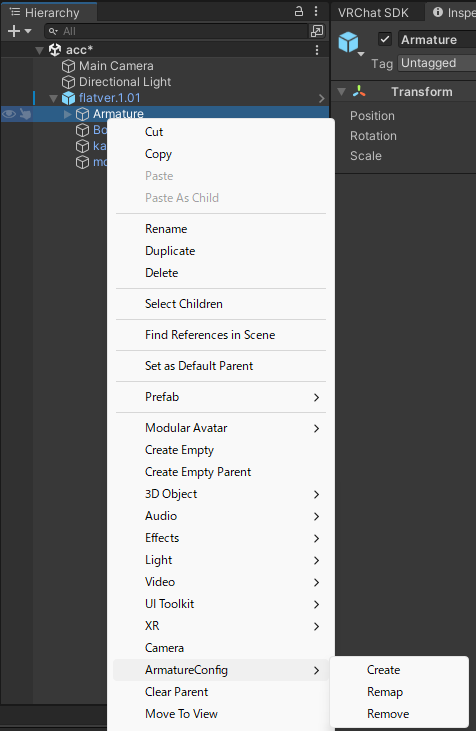Choose Find References in Scene

(x=221, y=335)
